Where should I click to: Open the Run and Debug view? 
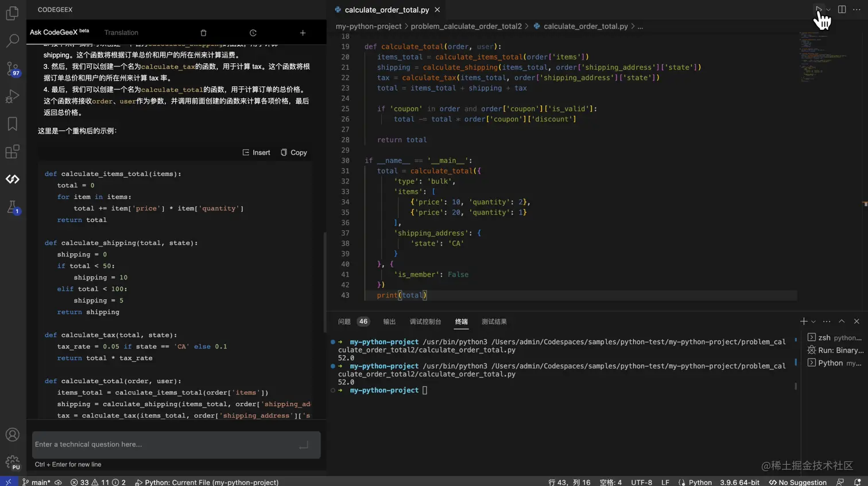click(12, 96)
